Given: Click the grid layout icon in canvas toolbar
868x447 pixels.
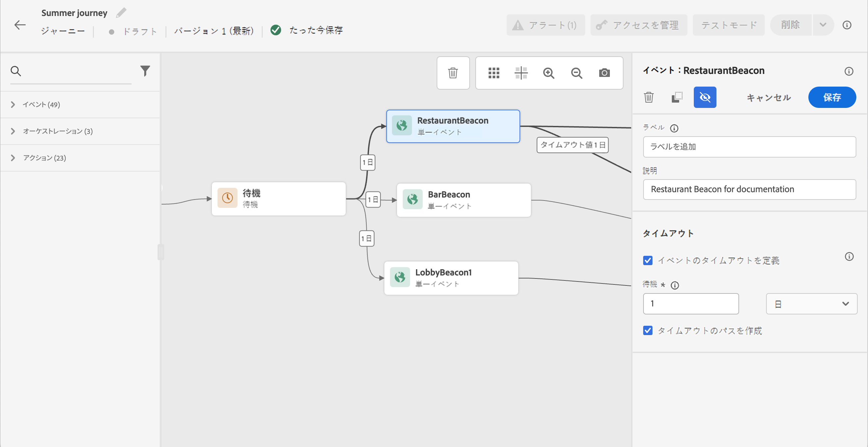Looking at the screenshot, I should click(x=494, y=73).
